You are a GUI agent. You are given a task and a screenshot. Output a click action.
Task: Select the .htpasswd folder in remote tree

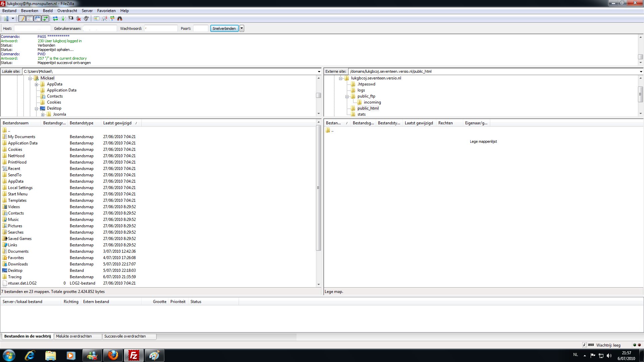(x=366, y=84)
